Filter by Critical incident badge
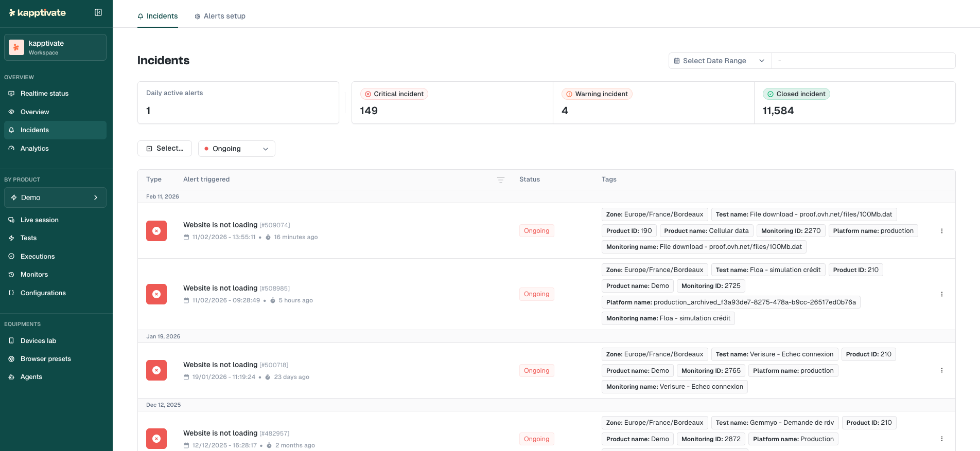This screenshot has width=980, height=451. (x=394, y=94)
